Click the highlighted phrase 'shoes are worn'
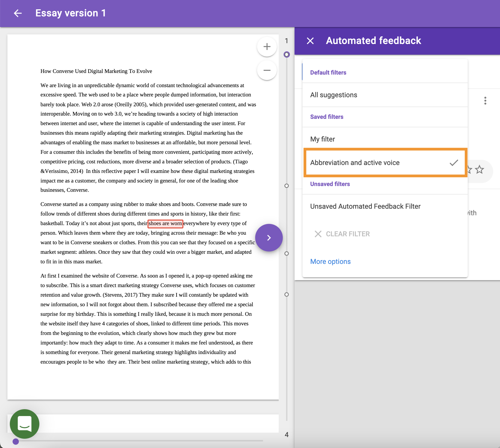The image size is (500, 448). pos(165,223)
